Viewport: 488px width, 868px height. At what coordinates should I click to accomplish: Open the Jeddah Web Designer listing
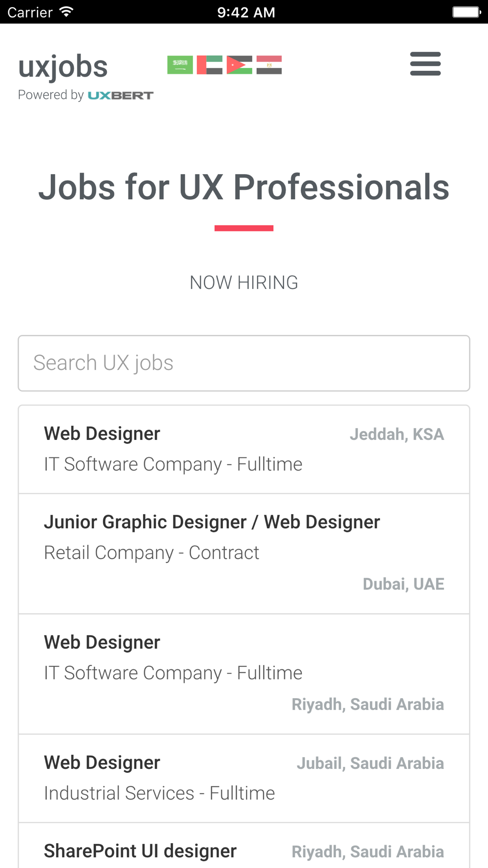244,450
